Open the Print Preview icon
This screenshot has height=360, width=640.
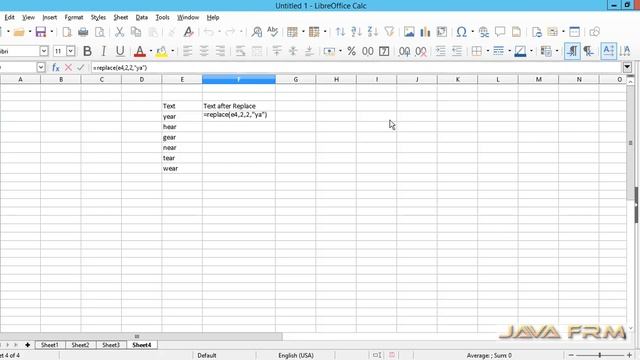[x=100, y=32]
